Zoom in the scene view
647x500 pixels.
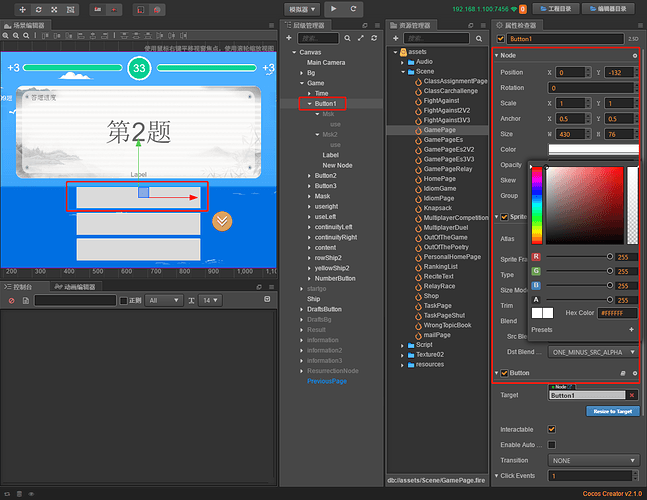click(x=6, y=36)
